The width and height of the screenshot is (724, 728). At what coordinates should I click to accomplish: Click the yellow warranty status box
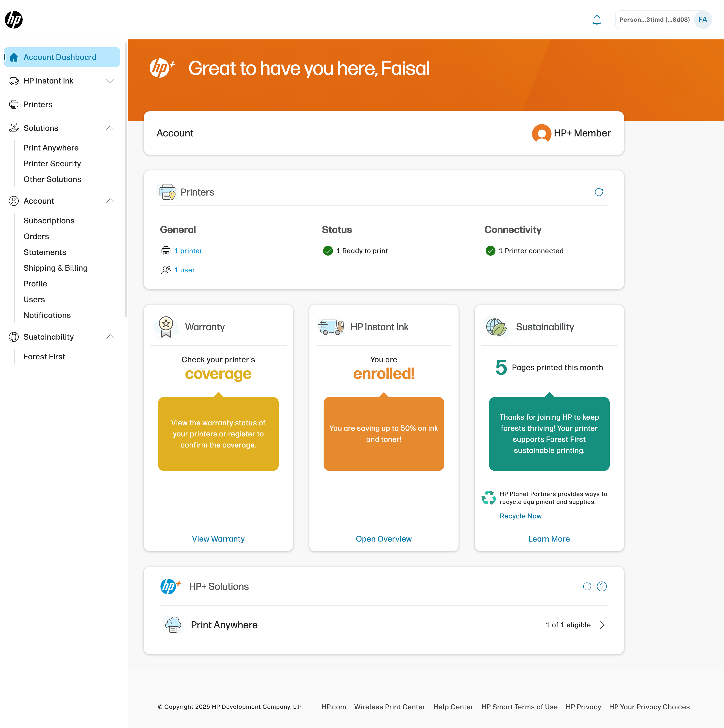coord(218,434)
